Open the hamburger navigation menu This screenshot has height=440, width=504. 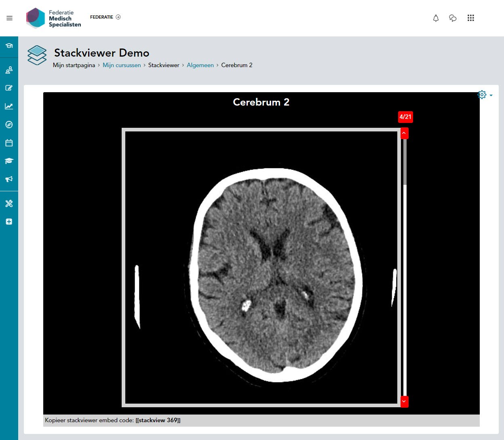point(10,18)
